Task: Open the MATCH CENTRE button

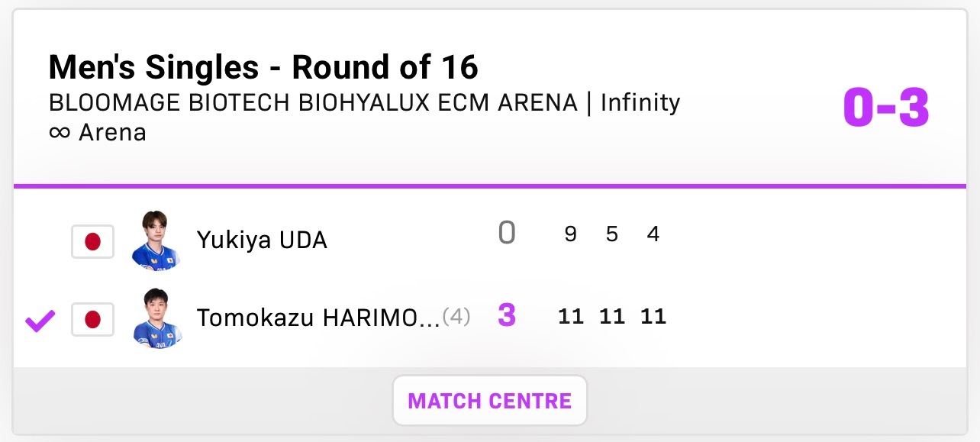Action: tap(489, 401)
